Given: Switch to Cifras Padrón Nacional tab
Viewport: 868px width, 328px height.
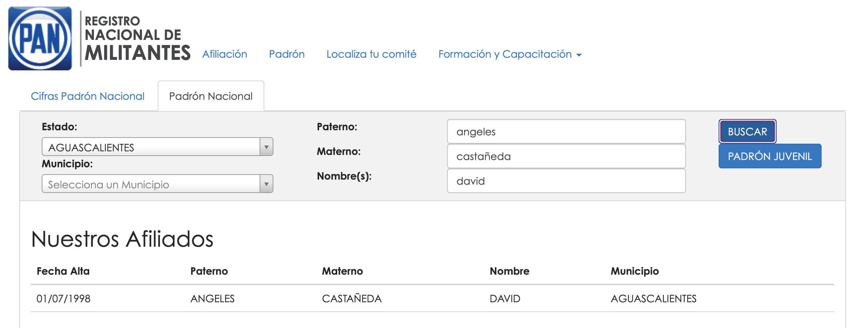Looking at the screenshot, I should coord(87,96).
